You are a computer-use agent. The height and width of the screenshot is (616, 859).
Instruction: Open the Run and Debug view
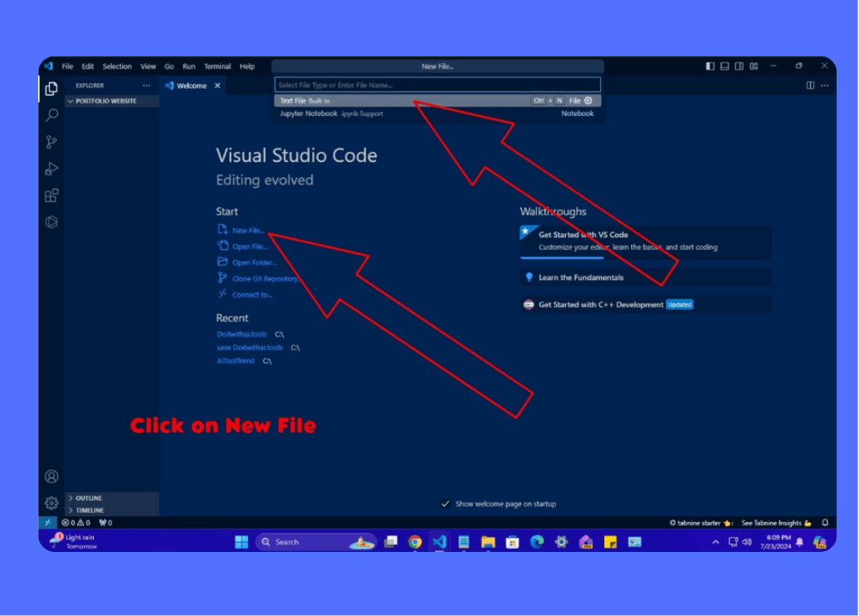52,168
